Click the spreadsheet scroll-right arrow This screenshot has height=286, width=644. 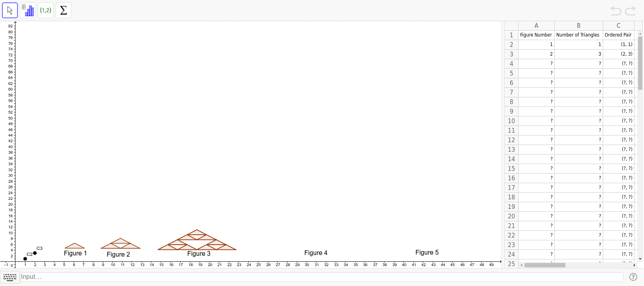(x=634, y=265)
